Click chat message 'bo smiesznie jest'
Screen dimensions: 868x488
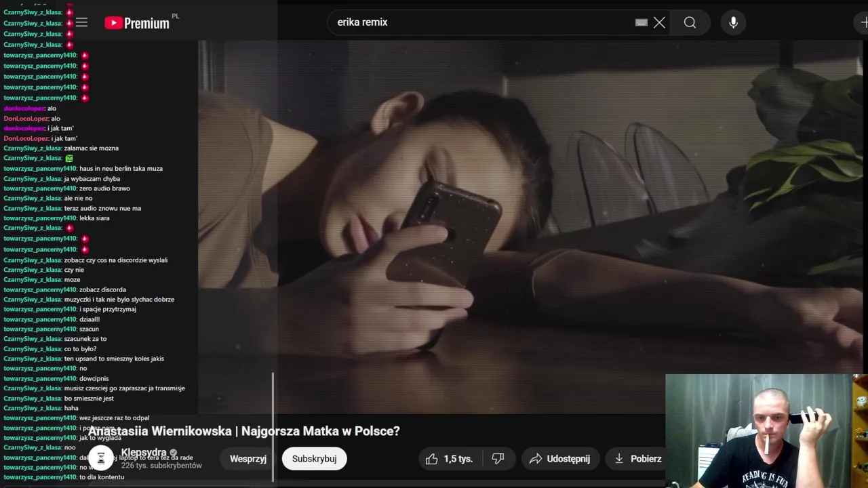click(x=89, y=399)
